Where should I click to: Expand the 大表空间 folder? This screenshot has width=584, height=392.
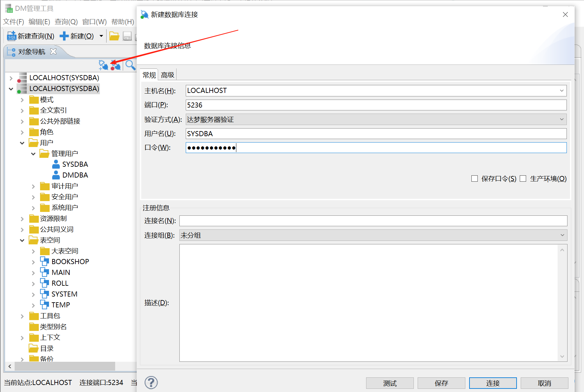tap(33, 251)
